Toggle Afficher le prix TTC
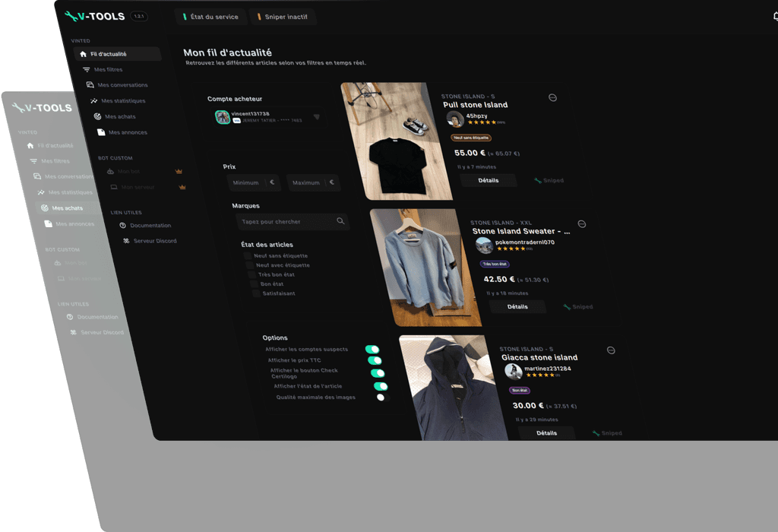Screen dimensions: 778x532 pyautogui.click(x=375, y=360)
